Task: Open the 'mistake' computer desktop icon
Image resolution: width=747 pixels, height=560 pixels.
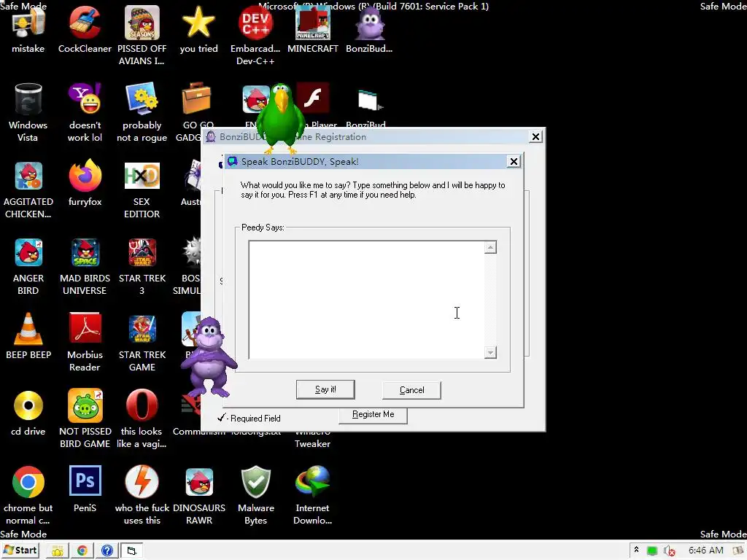Action: point(28,24)
